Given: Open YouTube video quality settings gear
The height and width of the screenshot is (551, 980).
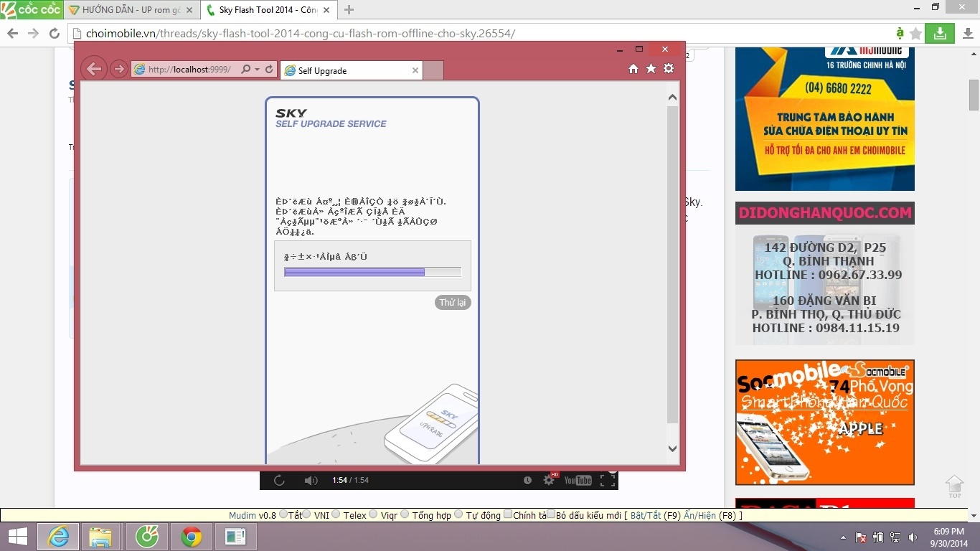Looking at the screenshot, I should pos(549,481).
